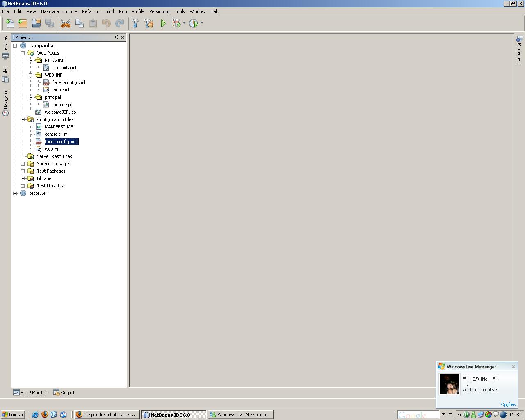The width and height of the screenshot is (525, 420).
Task: Click the Build Main Project hammer icon
Action: 135,23
